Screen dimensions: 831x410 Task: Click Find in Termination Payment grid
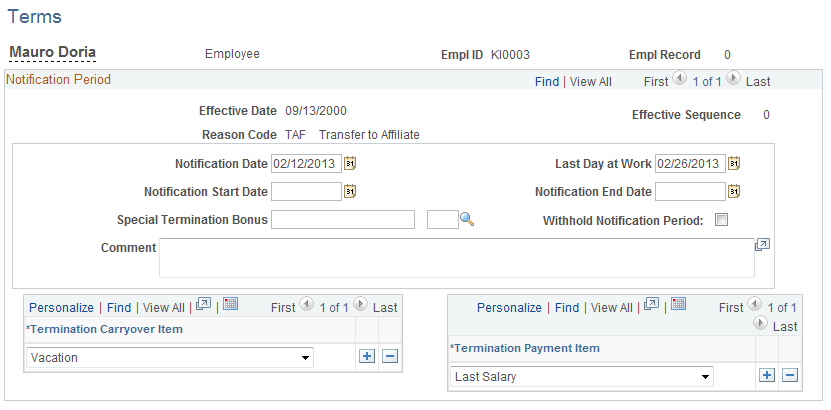tap(567, 307)
